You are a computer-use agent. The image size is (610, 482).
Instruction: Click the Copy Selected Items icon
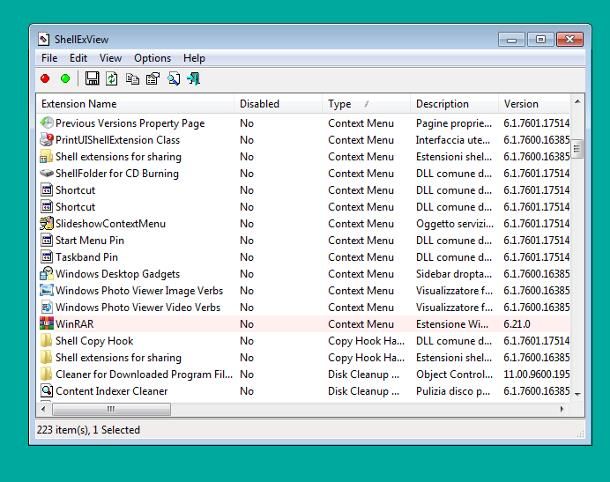click(132, 79)
